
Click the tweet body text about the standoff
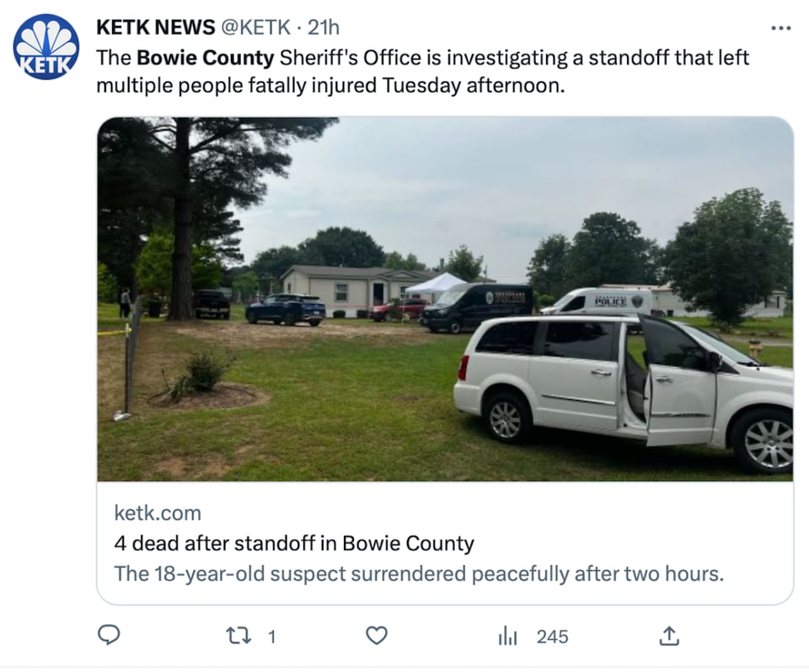coord(422,72)
